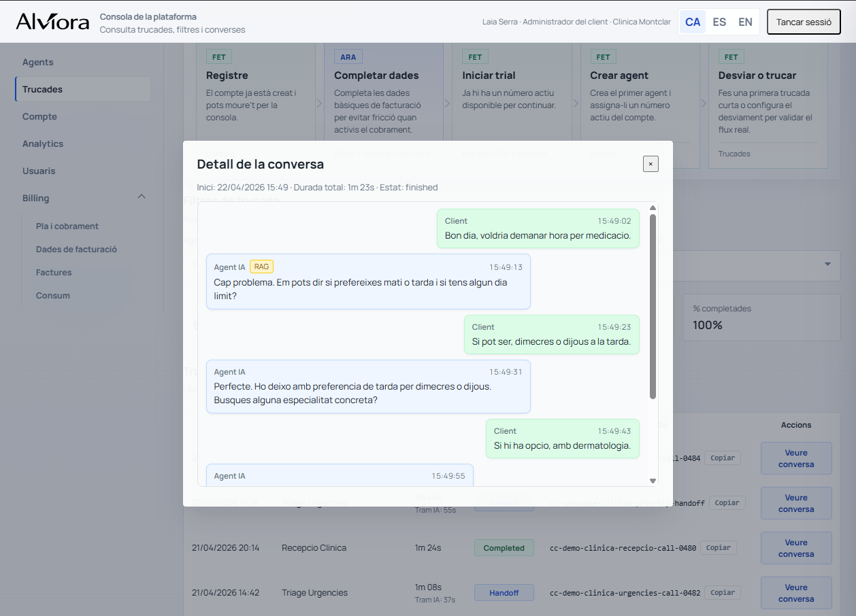Close the Detall de la conversa dialog
Screen dimensions: 856x616
(x=651, y=164)
